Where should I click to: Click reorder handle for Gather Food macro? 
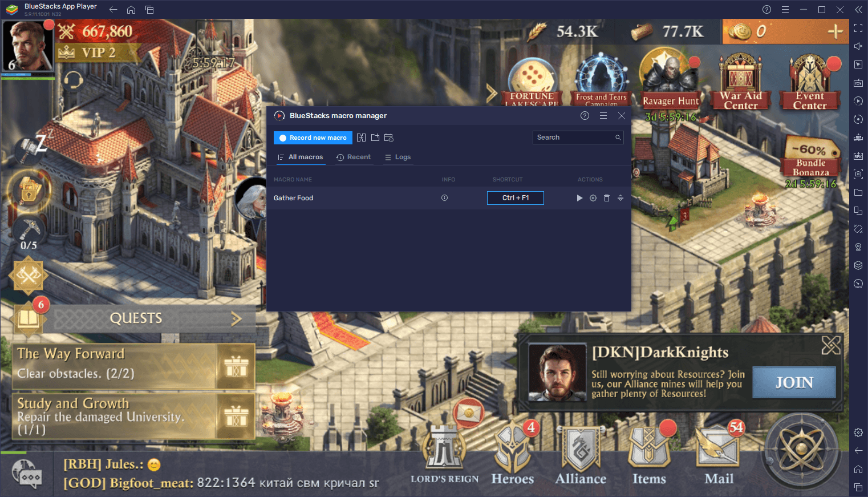tap(620, 198)
